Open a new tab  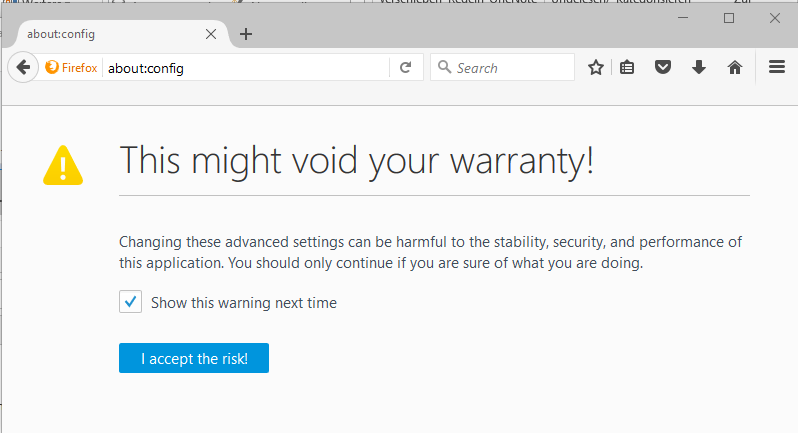pyautogui.click(x=246, y=34)
